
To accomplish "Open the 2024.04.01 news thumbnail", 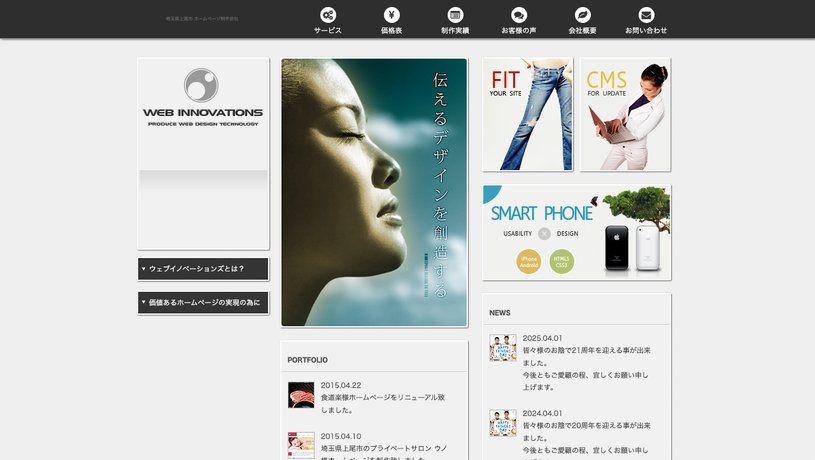I will [x=503, y=423].
